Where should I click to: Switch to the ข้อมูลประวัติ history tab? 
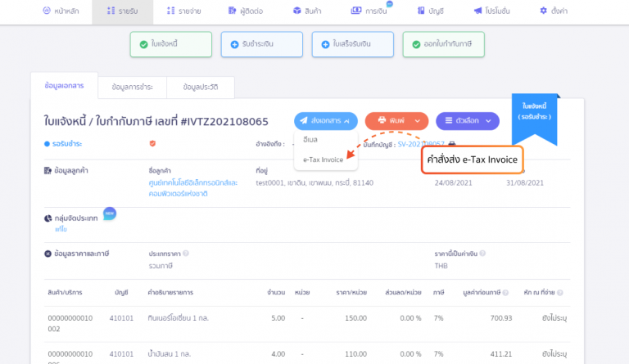200,88
